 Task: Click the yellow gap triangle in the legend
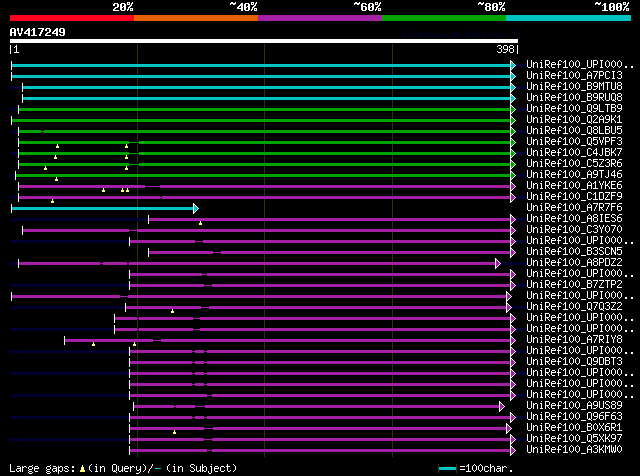coord(82,469)
